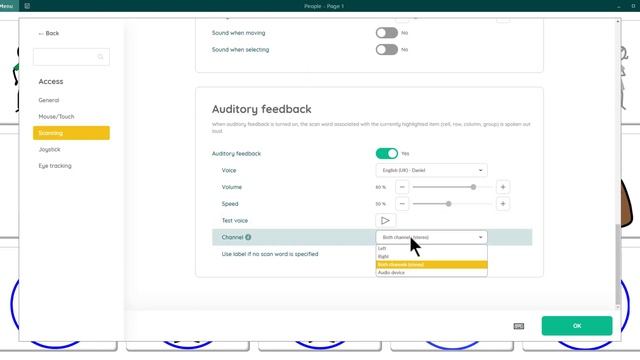The width and height of the screenshot is (640, 360).
Task: Open the Voice dropdown
Action: 431,170
